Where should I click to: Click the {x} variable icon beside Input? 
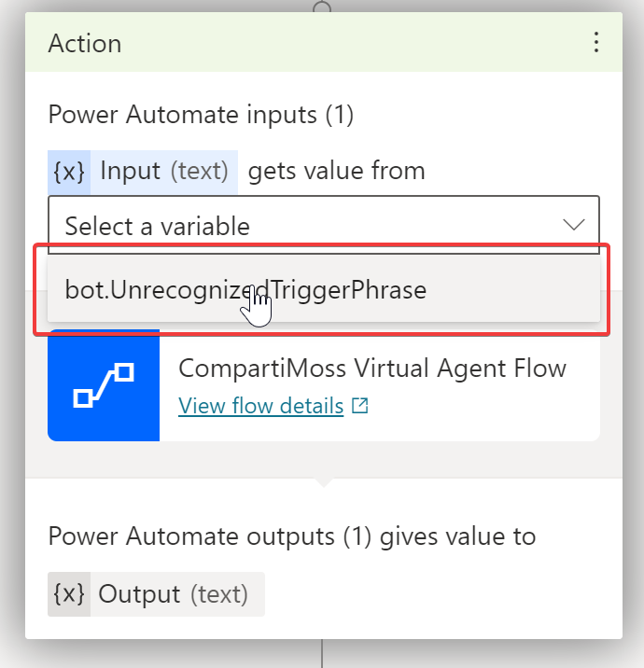[69, 172]
